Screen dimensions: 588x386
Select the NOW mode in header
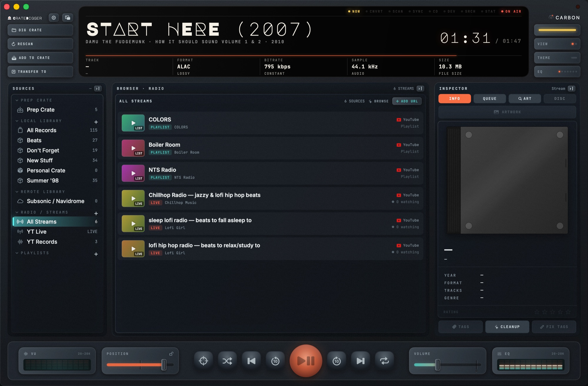pos(354,11)
